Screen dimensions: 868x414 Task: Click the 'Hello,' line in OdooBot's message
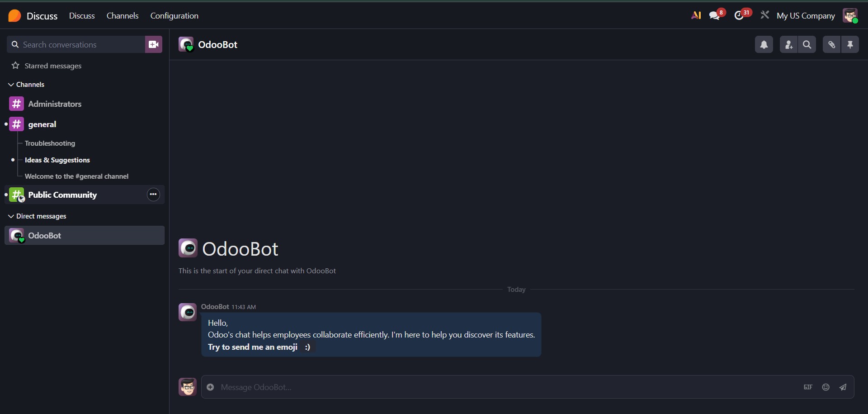pos(218,323)
